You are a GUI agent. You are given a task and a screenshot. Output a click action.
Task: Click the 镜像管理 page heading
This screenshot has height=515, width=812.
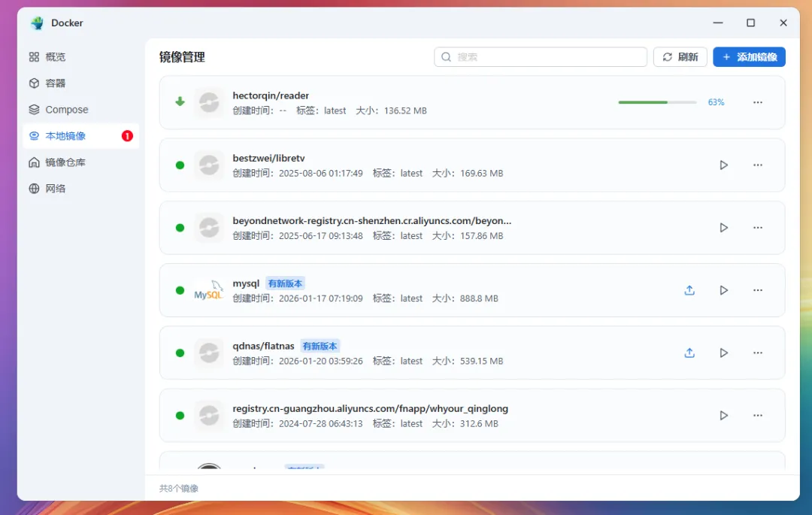[182, 57]
